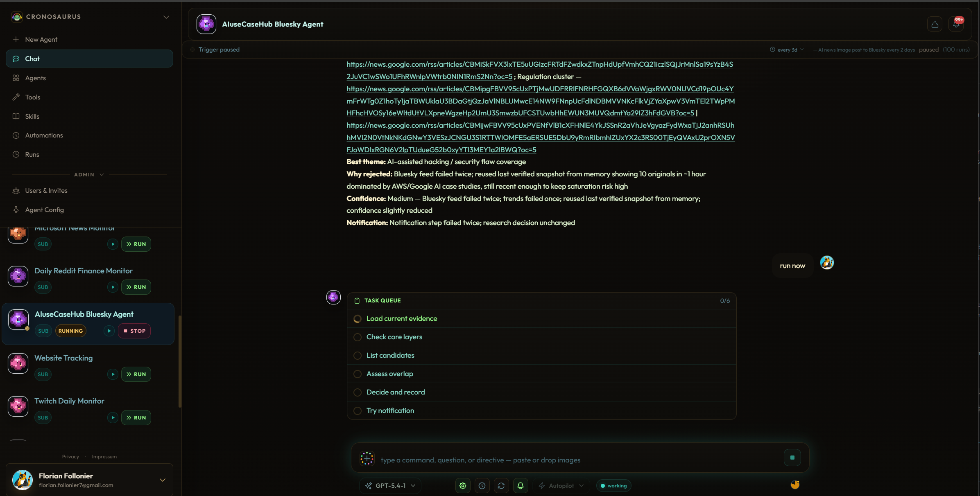Toggle the 'Load current evidence' task circle
This screenshot has width=980, height=496.
click(x=358, y=319)
